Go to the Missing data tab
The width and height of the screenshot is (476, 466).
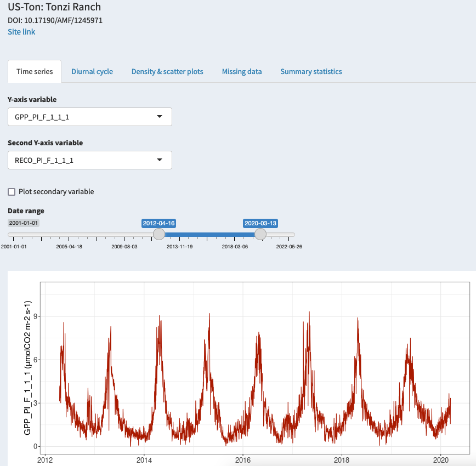click(242, 71)
